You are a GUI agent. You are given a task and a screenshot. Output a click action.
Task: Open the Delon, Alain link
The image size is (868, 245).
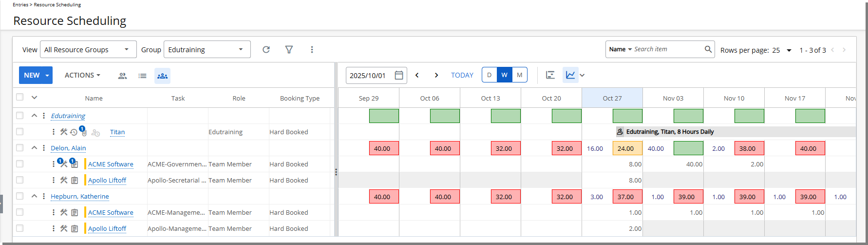point(68,148)
